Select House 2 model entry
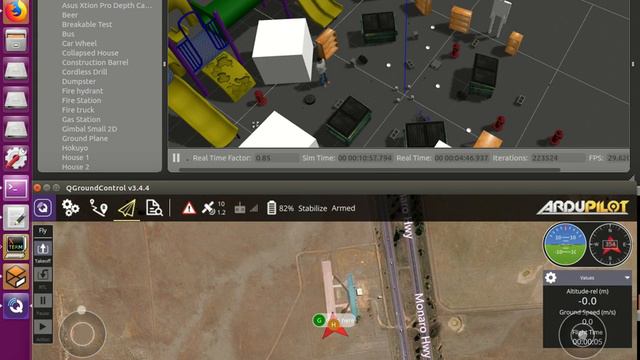The height and width of the screenshot is (360, 640). coord(76,167)
